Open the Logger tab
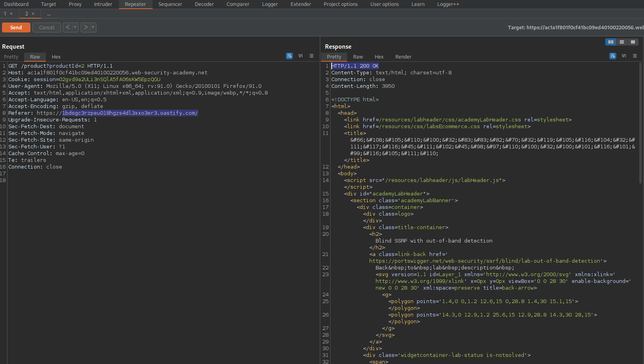 [x=270, y=4]
